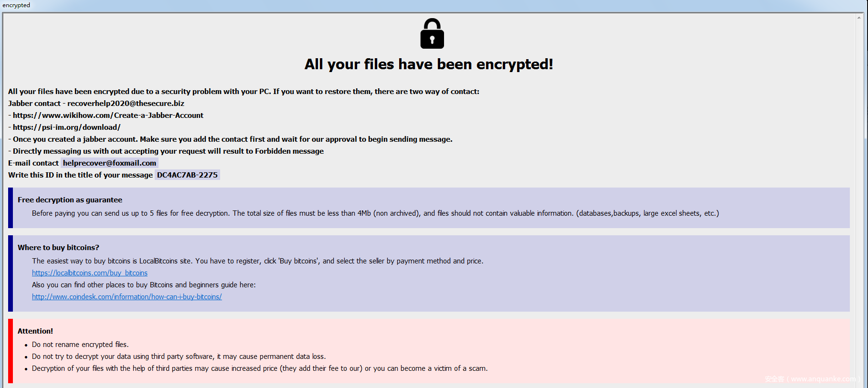Click the helprecover@foxmail.com email address

[x=109, y=163]
